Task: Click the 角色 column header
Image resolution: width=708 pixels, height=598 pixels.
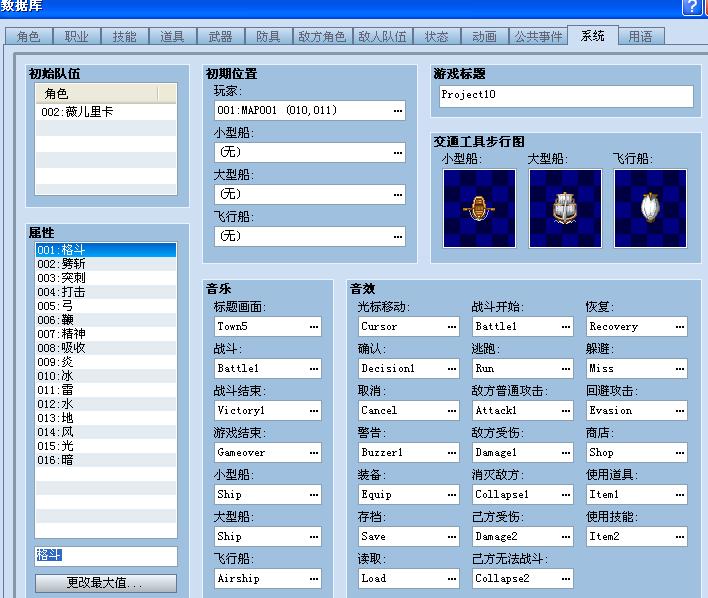Action: [x=97, y=94]
